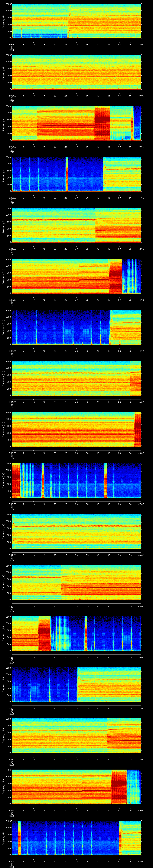Click the '8:37:00' start time label

[12, 44]
